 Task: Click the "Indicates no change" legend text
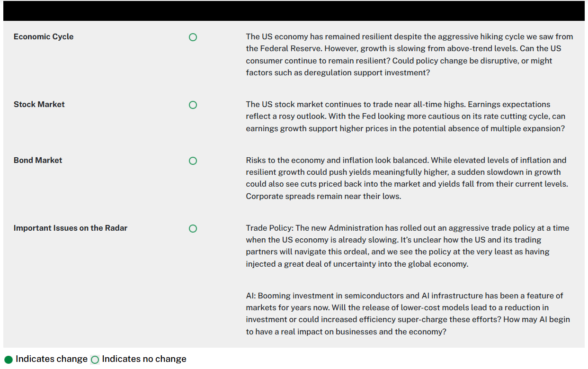pos(144,359)
